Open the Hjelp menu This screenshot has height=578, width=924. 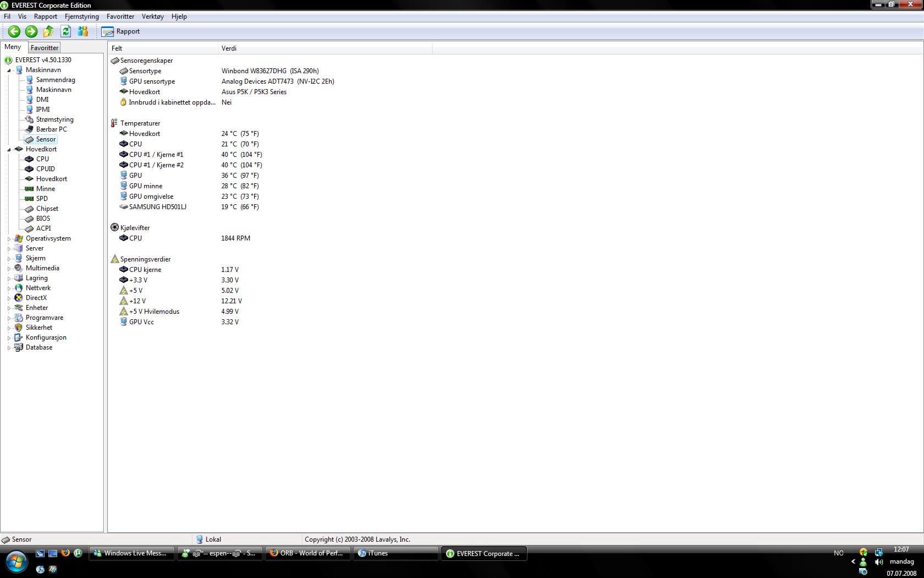click(x=179, y=17)
